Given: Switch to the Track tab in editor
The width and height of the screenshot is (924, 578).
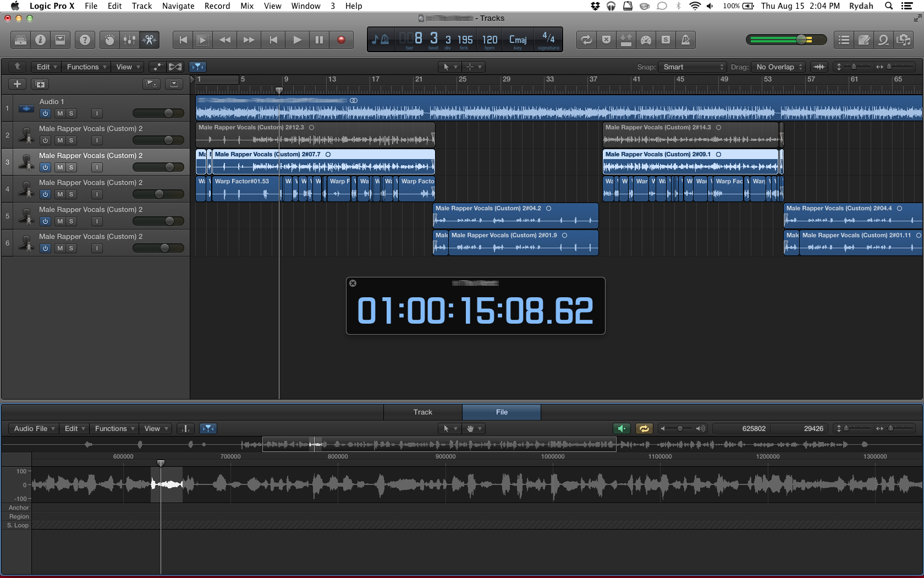Looking at the screenshot, I should tap(422, 412).
